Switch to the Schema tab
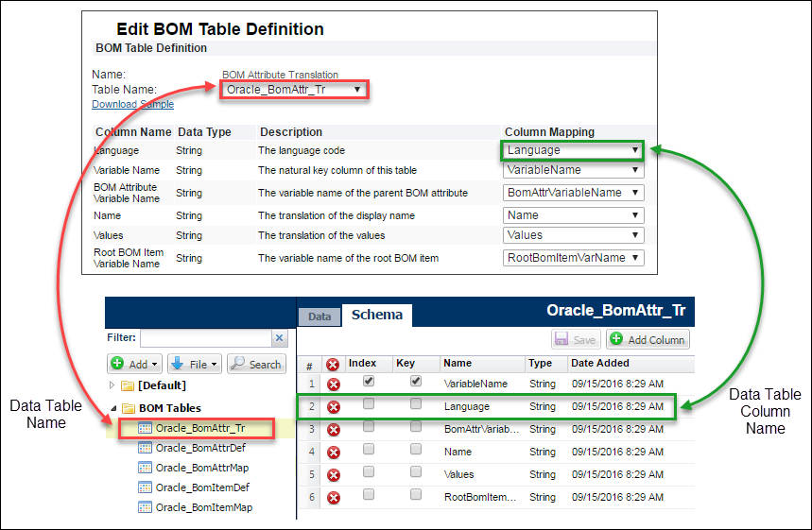Image resolution: width=812 pixels, height=530 pixels. click(x=377, y=315)
